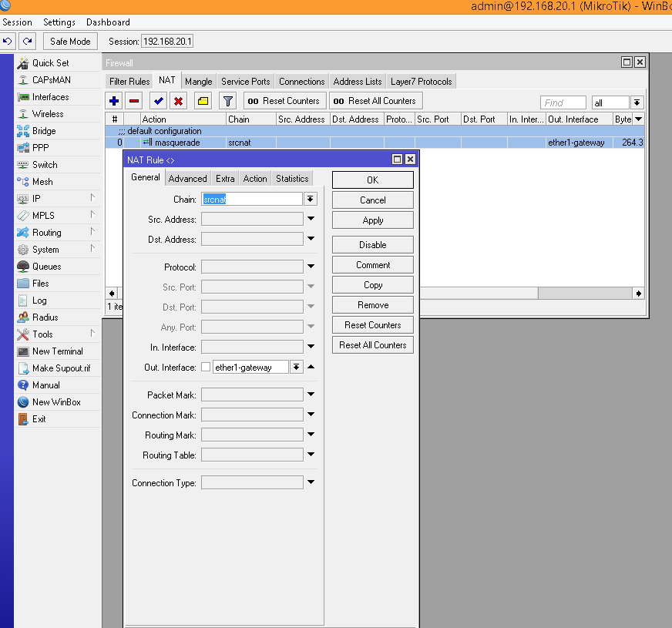Screen dimensions: 672x628
Task: Open Session menu
Action: 17,22
